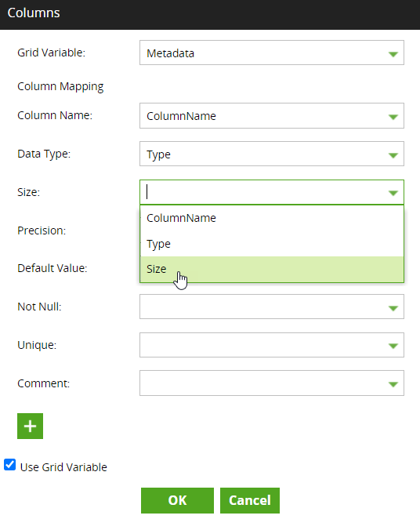The height and width of the screenshot is (519, 420).
Task: Open the Grid Variable dropdown showing Metadata
Action: pyautogui.click(x=272, y=53)
